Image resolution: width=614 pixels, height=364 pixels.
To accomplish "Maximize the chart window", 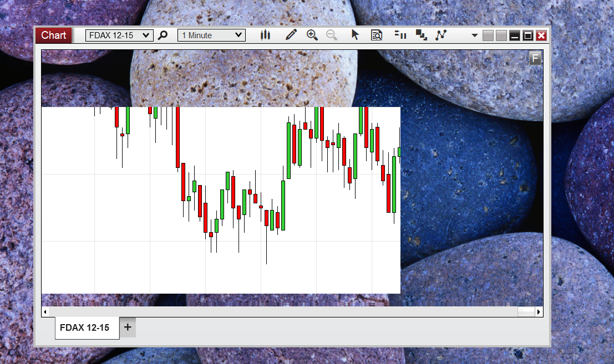I will 528,36.
